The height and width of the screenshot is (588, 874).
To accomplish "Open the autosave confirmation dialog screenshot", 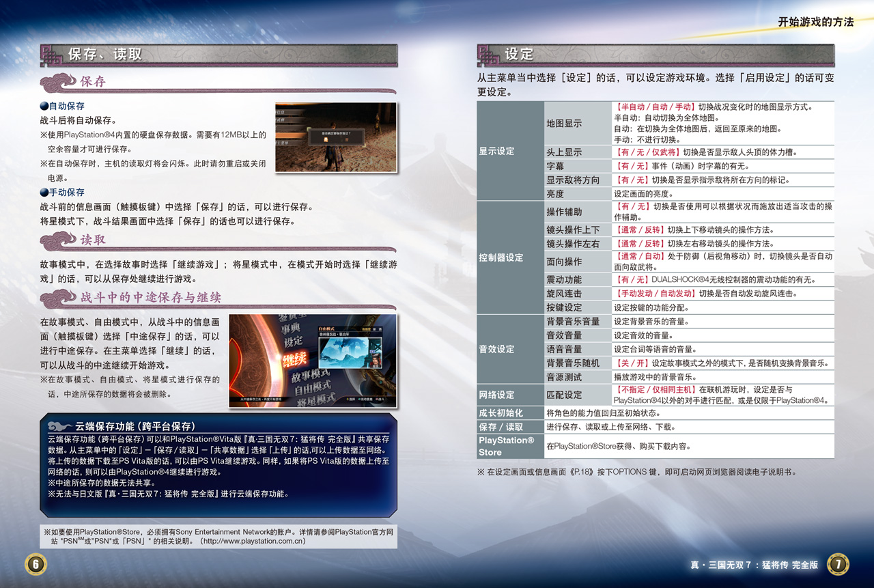I will pos(335,137).
